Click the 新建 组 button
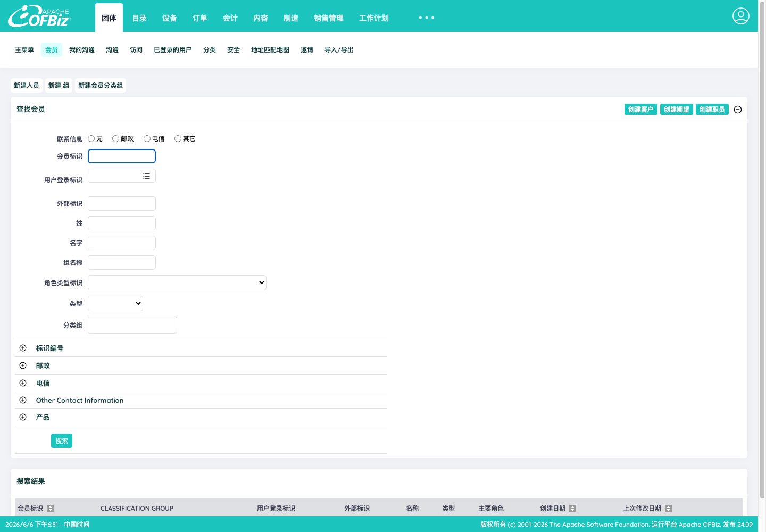766x532 pixels. (59, 86)
